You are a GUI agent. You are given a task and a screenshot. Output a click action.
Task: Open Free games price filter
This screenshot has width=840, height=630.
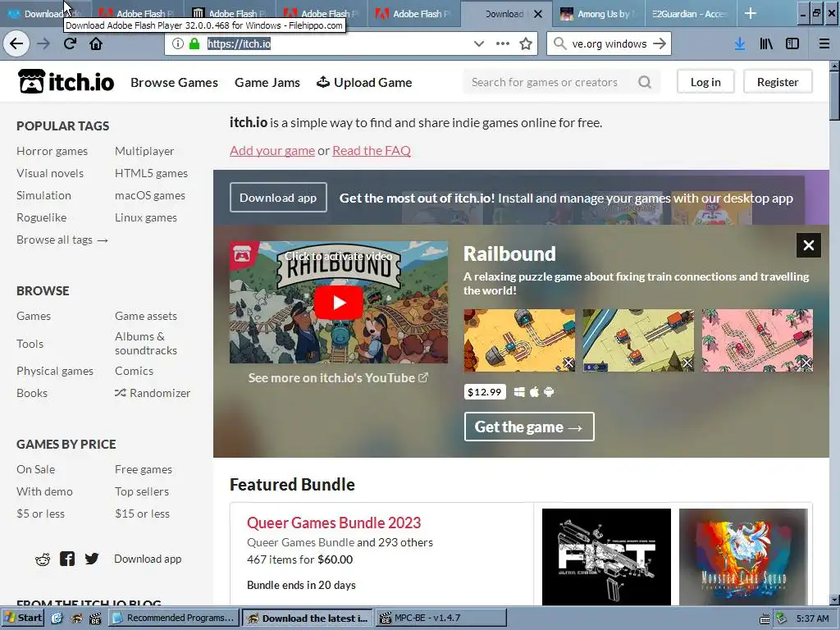(144, 470)
